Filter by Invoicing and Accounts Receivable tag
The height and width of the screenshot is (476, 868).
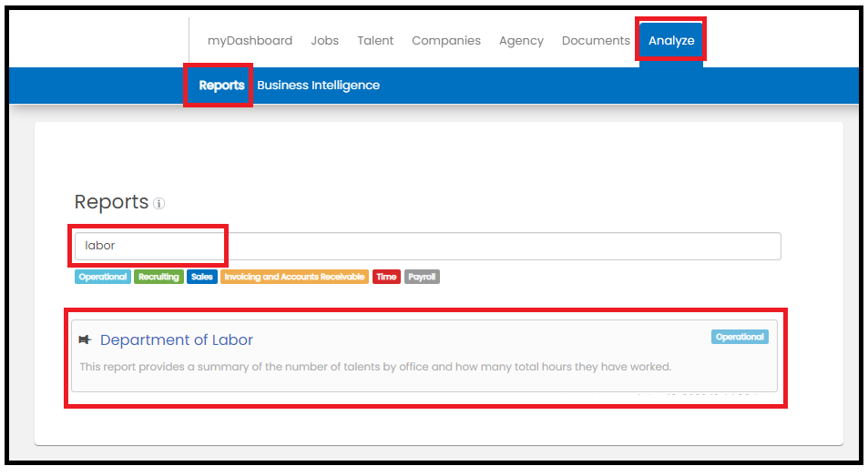pos(294,277)
